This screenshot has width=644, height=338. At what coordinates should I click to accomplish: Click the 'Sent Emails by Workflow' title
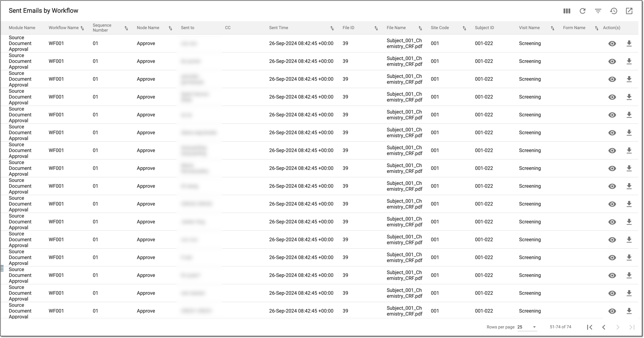pos(44,11)
